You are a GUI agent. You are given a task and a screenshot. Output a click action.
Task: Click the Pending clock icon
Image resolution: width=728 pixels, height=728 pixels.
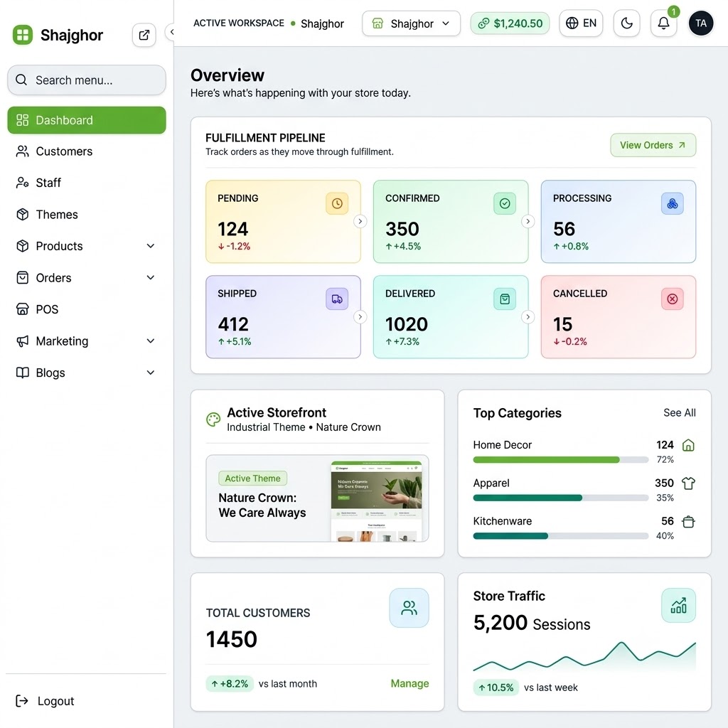click(x=337, y=203)
